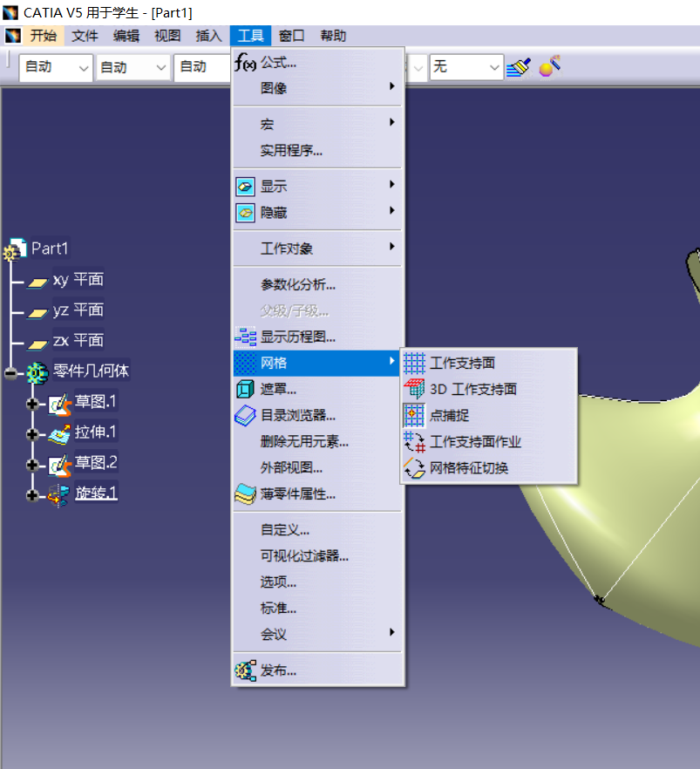Click the yz 平面 plane icon
This screenshot has height=769, width=700.
[x=37, y=312]
